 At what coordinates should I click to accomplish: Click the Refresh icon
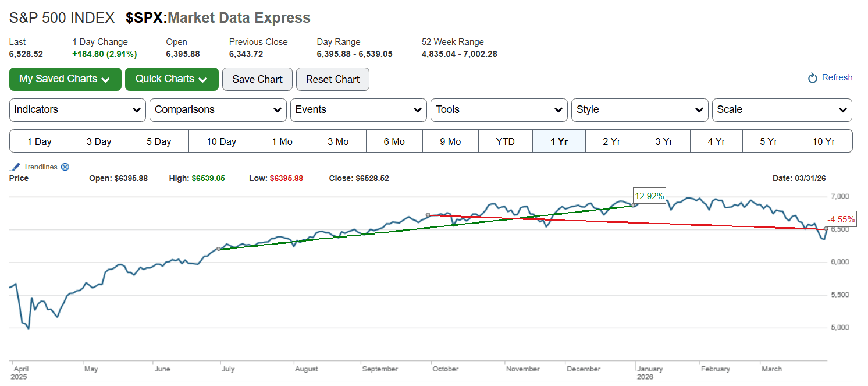coord(813,78)
